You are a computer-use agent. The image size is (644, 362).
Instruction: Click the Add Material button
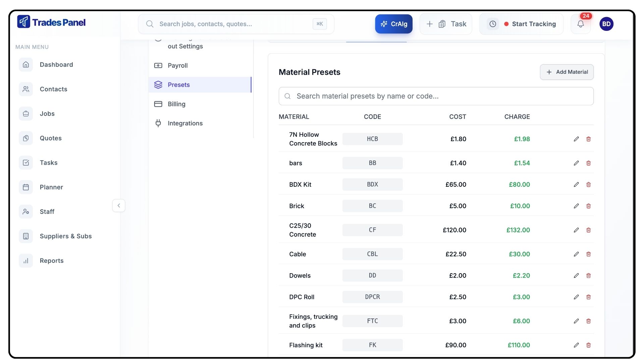pos(567,72)
